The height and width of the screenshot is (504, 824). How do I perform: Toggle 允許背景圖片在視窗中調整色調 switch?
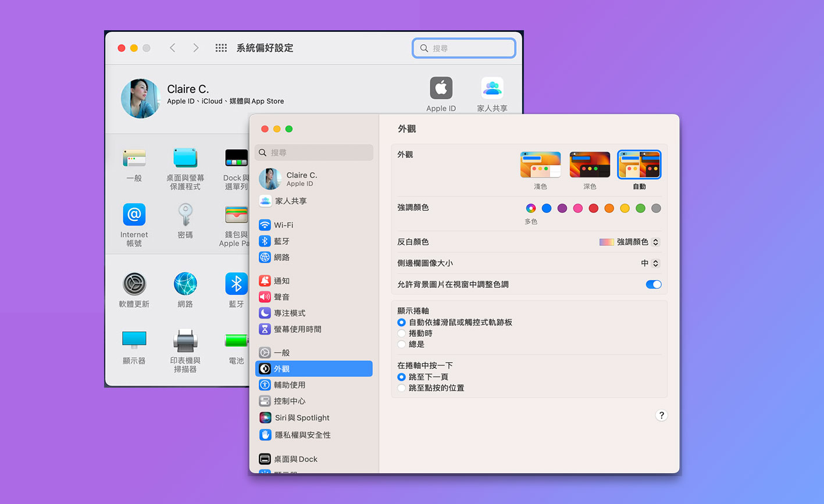654,284
